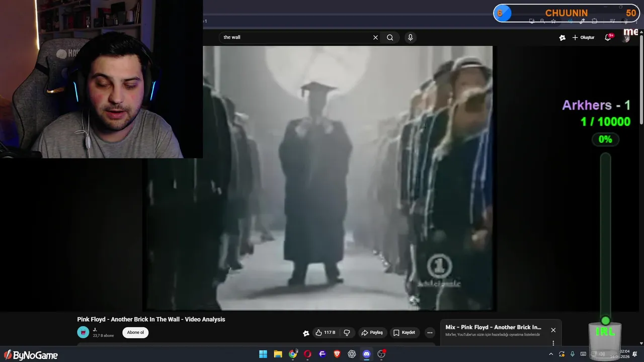Open the taskbar app with the red badge
This screenshot has height=362, width=644.
pyautogui.click(x=381, y=354)
